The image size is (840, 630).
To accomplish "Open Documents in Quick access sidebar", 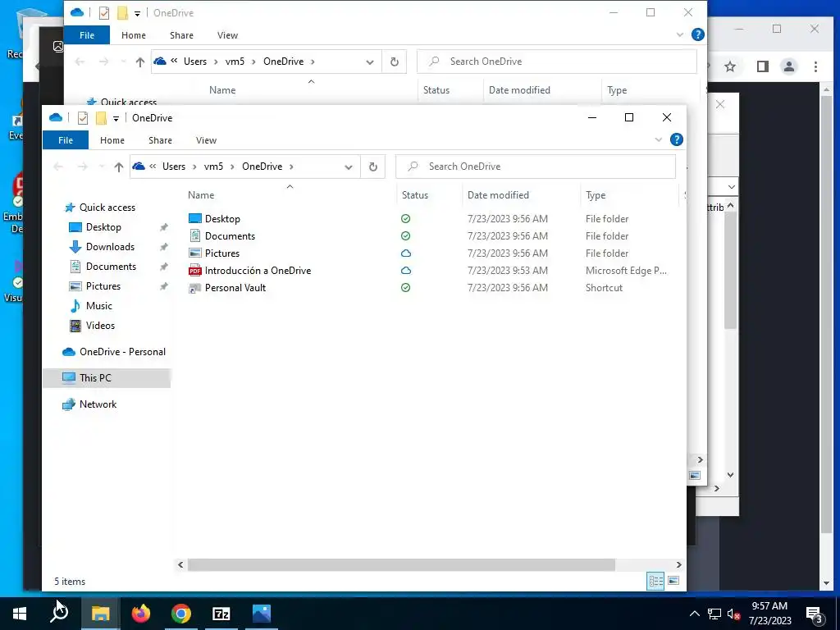I will pos(111,267).
